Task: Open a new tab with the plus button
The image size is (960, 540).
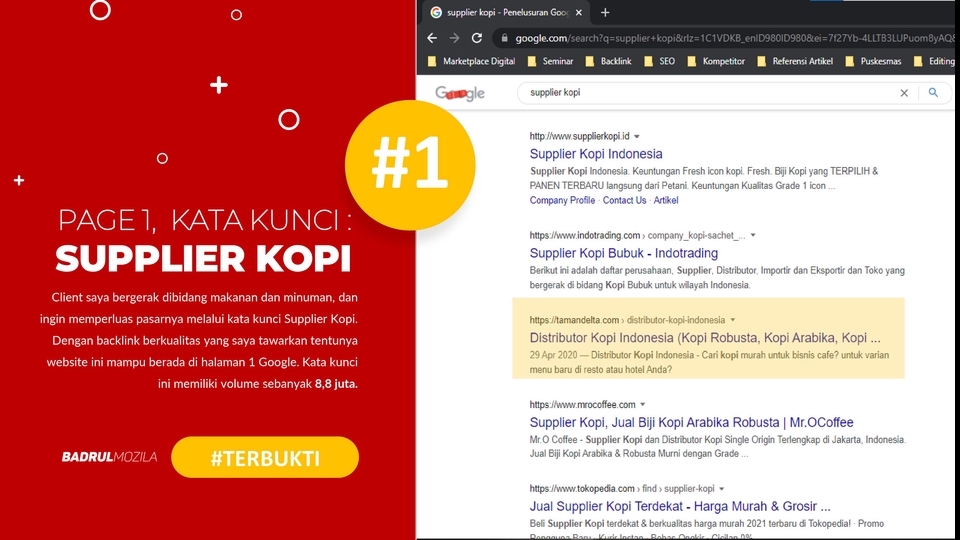Action: click(605, 12)
